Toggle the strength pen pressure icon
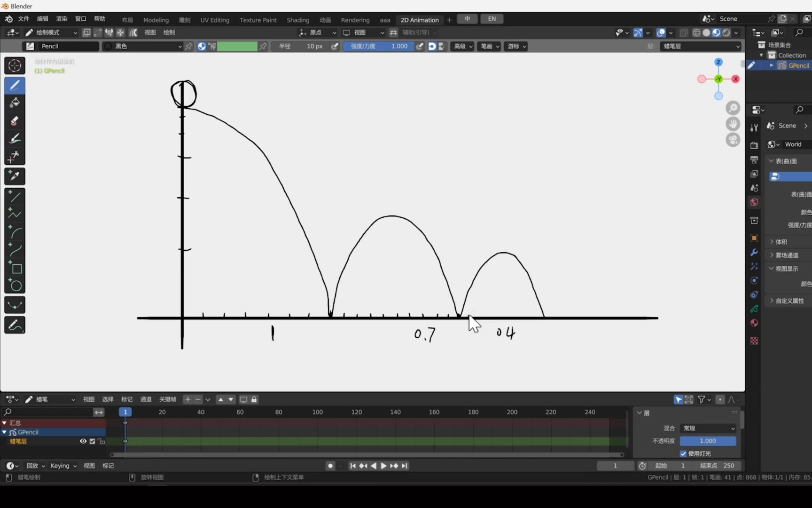 (x=420, y=46)
